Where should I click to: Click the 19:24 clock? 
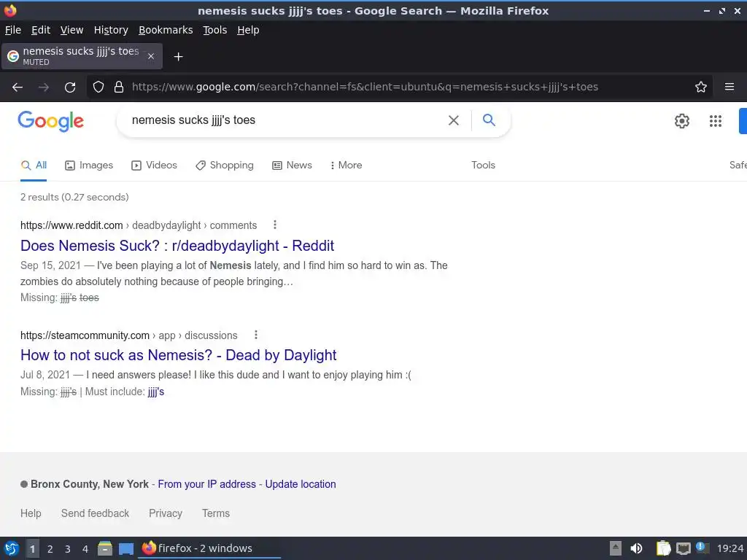pyautogui.click(x=729, y=548)
